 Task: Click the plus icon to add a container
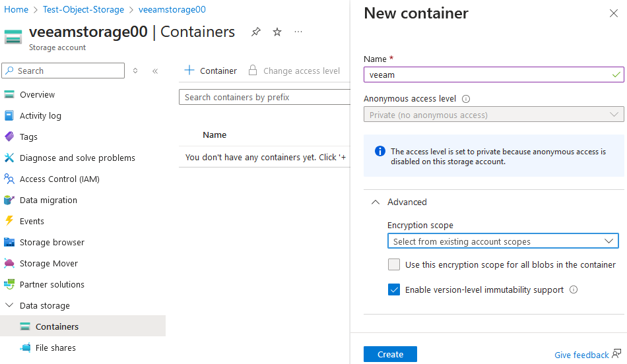tap(189, 71)
